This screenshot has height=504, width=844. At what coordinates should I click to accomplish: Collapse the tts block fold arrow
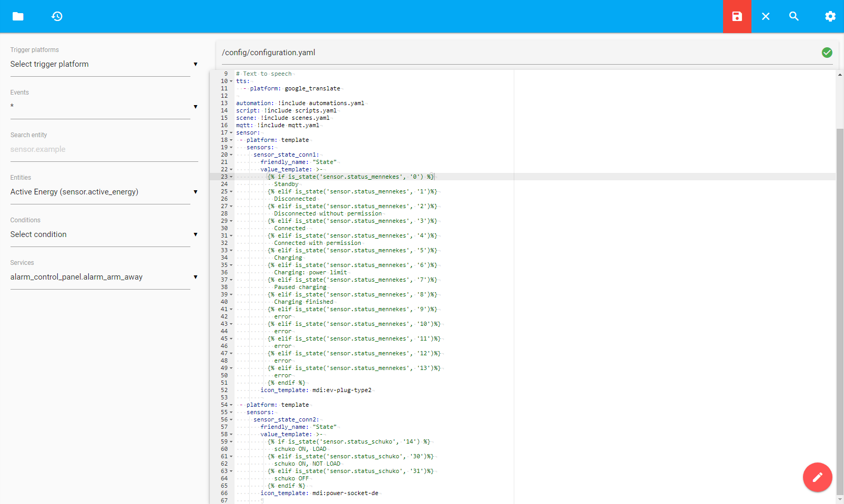[231, 81]
